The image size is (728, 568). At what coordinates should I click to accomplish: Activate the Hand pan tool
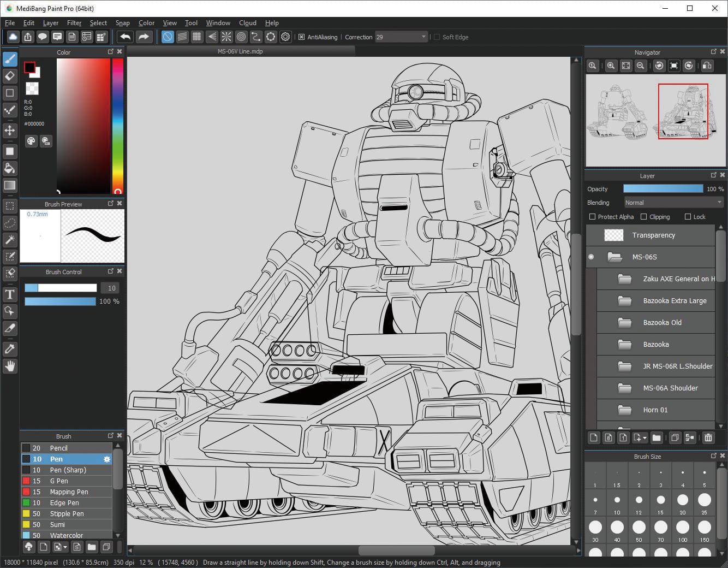10,366
